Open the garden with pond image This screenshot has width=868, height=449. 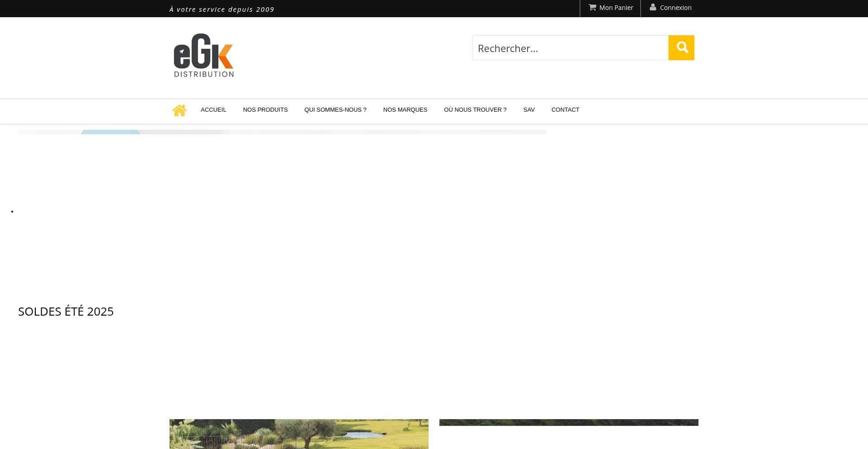(x=299, y=434)
